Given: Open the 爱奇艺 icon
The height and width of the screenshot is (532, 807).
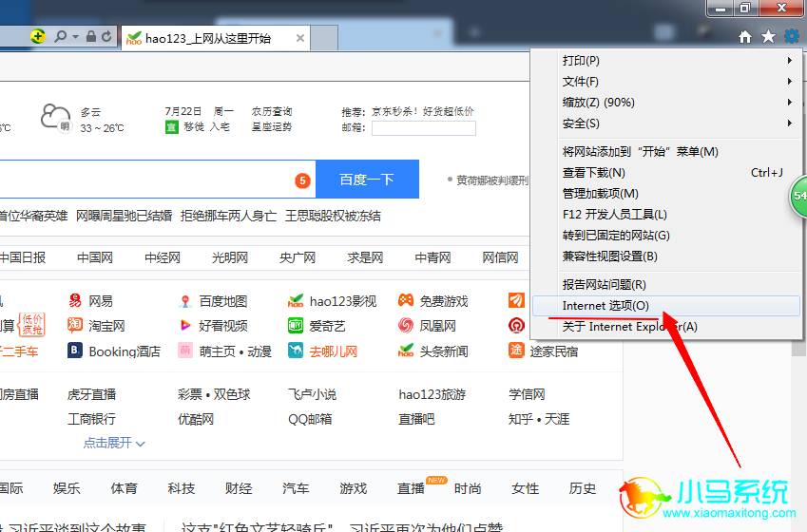Looking at the screenshot, I should (296, 325).
